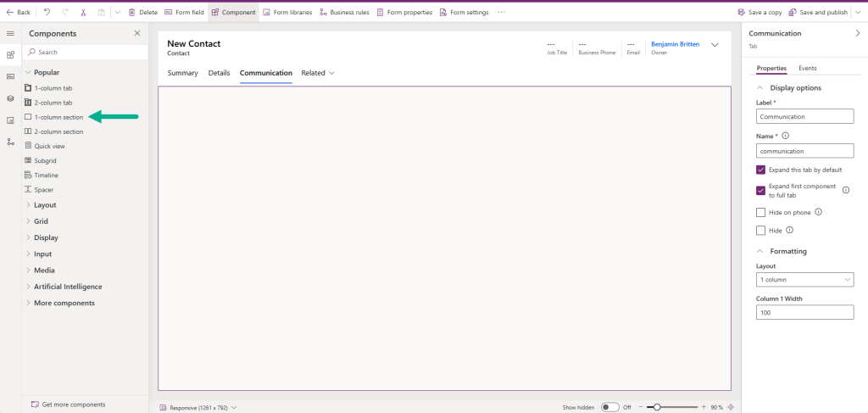Click Get more components link
This screenshot has height=413, width=868.
[x=73, y=405]
